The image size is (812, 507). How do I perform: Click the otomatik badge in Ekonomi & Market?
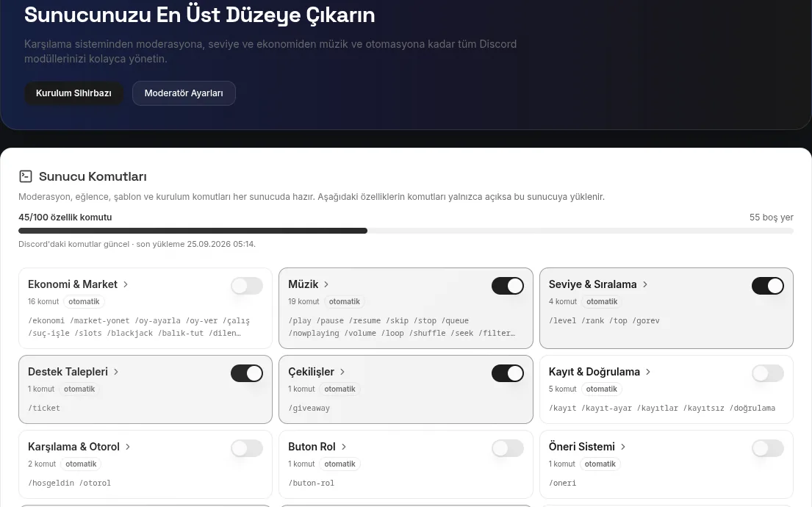click(84, 301)
